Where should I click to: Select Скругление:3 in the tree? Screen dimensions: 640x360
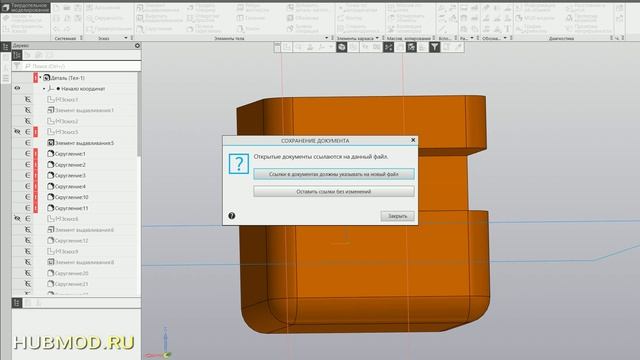(67, 176)
